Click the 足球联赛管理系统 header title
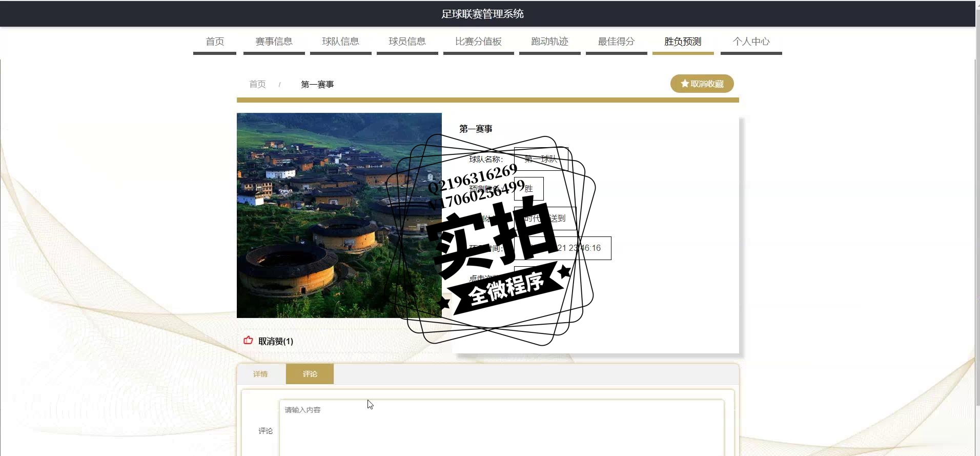This screenshot has width=980, height=456. click(482, 14)
